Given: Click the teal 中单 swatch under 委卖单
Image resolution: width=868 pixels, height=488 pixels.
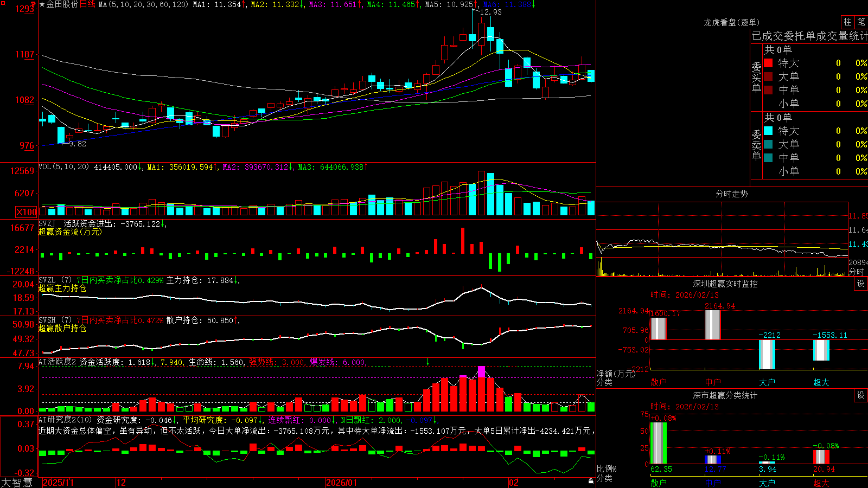Looking at the screenshot, I should pyautogui.click(x=768, y=158).
